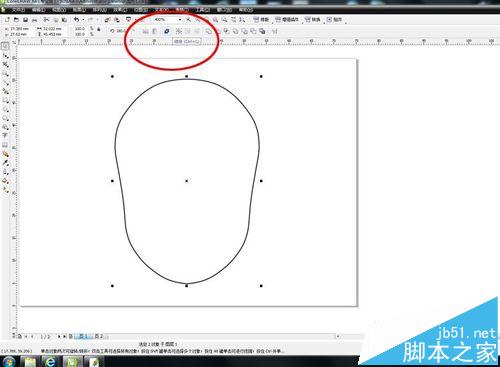Select the Shape tool in toolbox
This screenshot has width=500, height=367.
5,55
